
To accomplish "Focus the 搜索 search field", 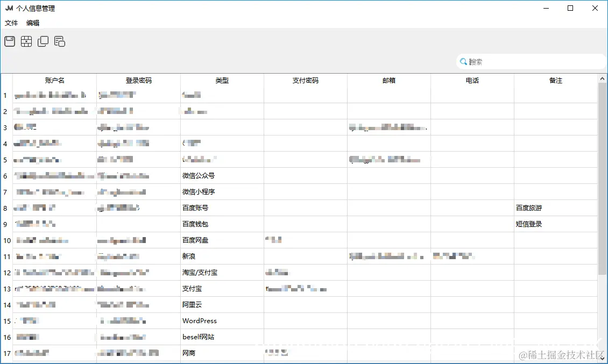I will pyautogui.click(x=531, y=62).
